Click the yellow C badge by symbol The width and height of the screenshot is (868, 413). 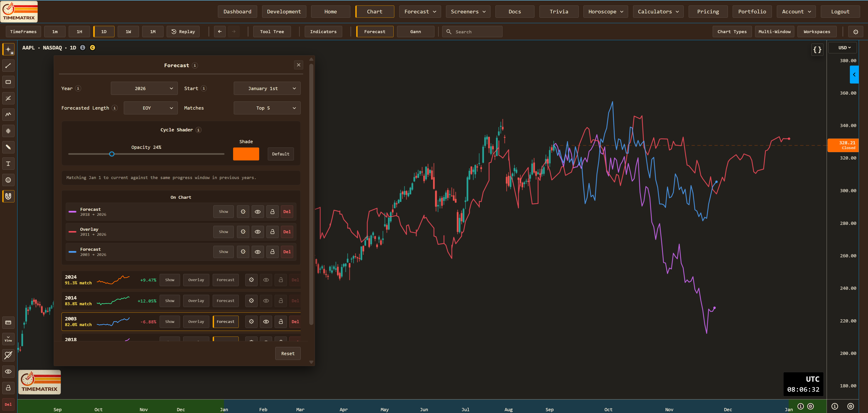pyautogui.click(x=92, y=47)
